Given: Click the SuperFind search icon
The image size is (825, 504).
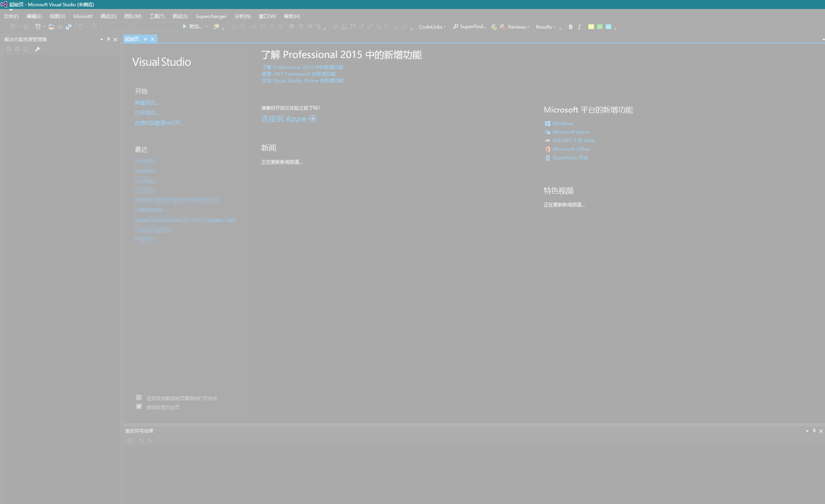Looking at the screenshot, I should [x=455, y=27].
